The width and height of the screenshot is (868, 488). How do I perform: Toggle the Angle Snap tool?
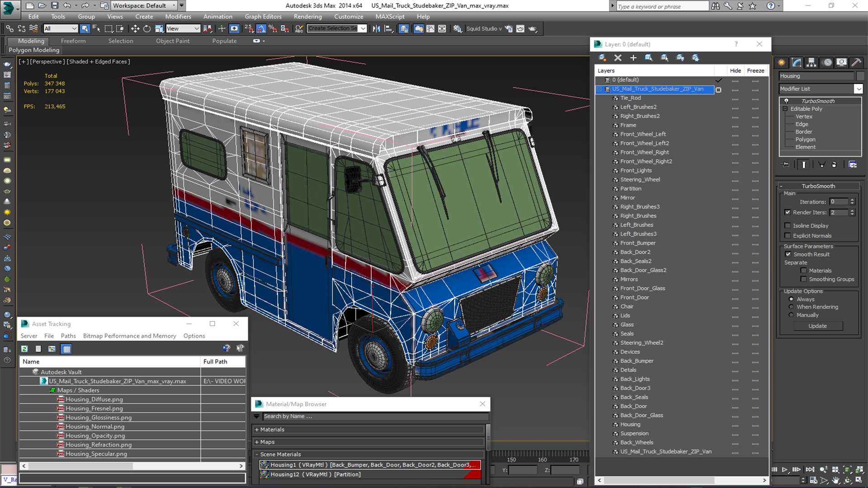tap(261, 28)
